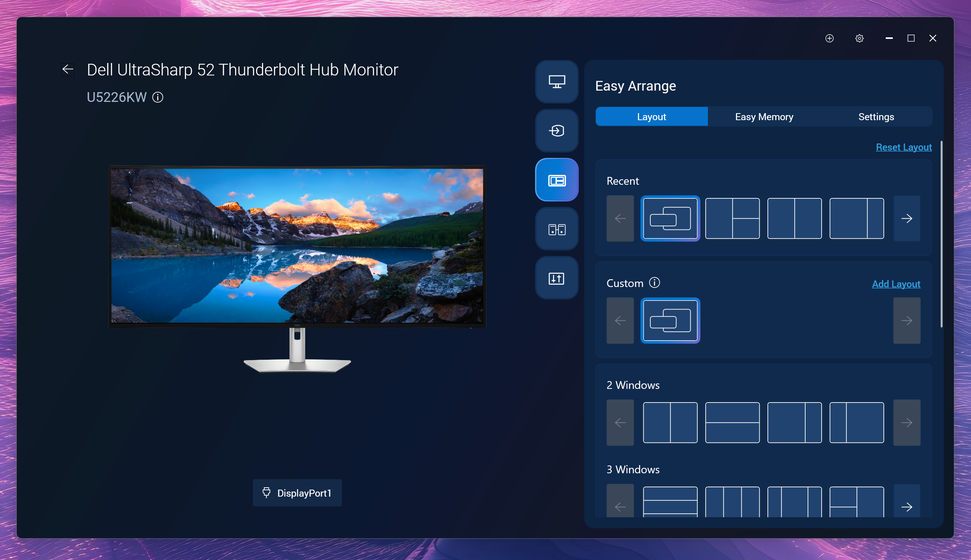
Task: Switch to the Settings tab in Easy Arrange
Action: pos(876,116)
